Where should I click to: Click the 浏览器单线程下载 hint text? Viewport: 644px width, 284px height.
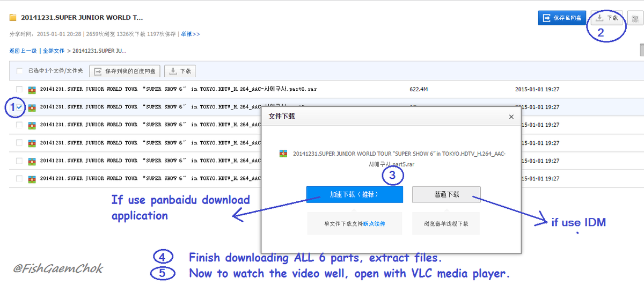(x=447, y=223)
